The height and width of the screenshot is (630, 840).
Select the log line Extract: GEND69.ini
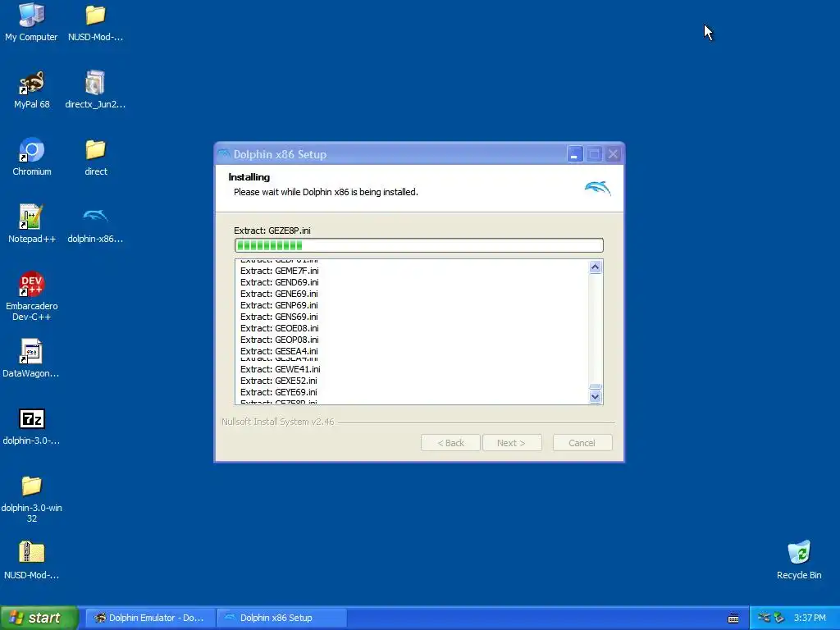pos(280,282)
